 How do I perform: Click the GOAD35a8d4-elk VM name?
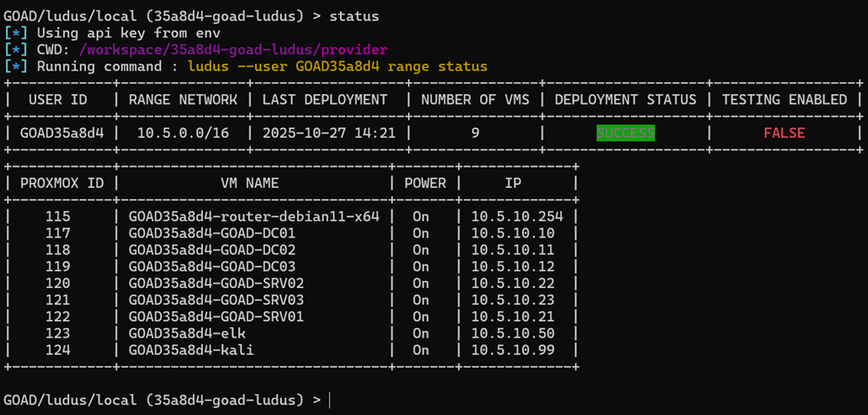187,333
